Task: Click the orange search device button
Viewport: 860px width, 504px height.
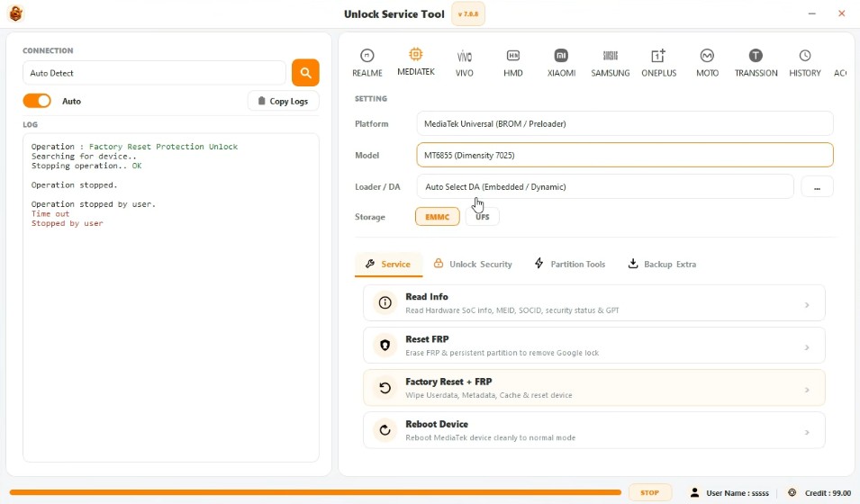Action: pos(305,72)
